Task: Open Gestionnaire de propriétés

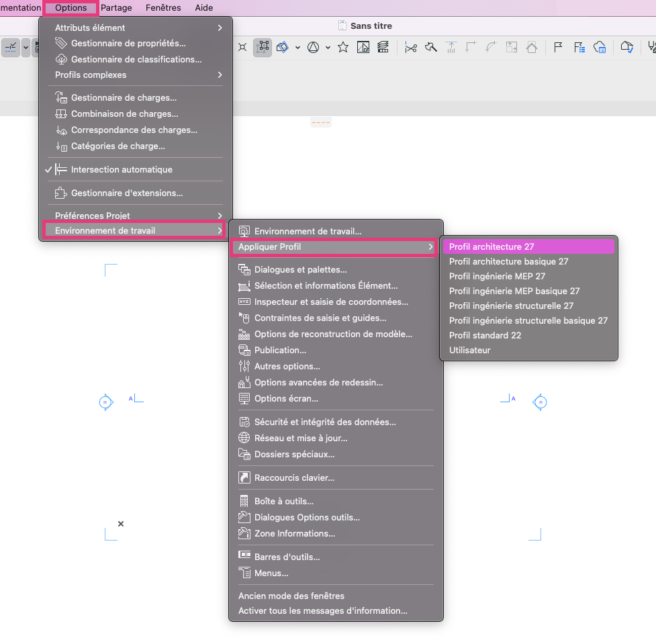Action: point(136,44)
